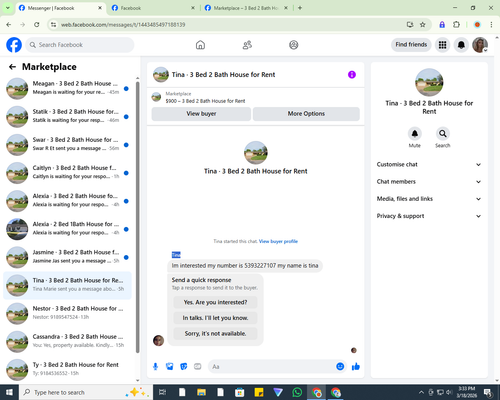The height and width of the screenshot is (400, 500).
Task: Open Alexia 2 Bed 1Bath conversation
Action: (x=67, y=229)
